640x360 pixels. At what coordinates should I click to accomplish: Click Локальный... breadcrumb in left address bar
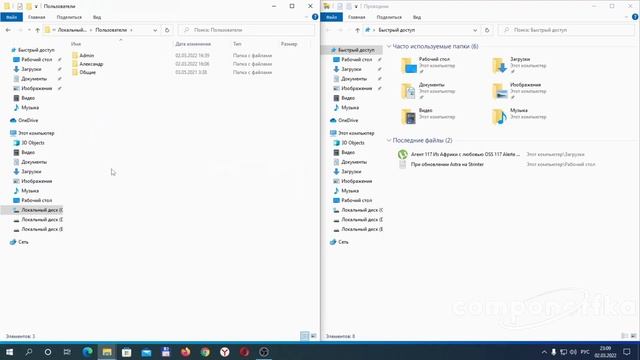(x=72, y=30)
